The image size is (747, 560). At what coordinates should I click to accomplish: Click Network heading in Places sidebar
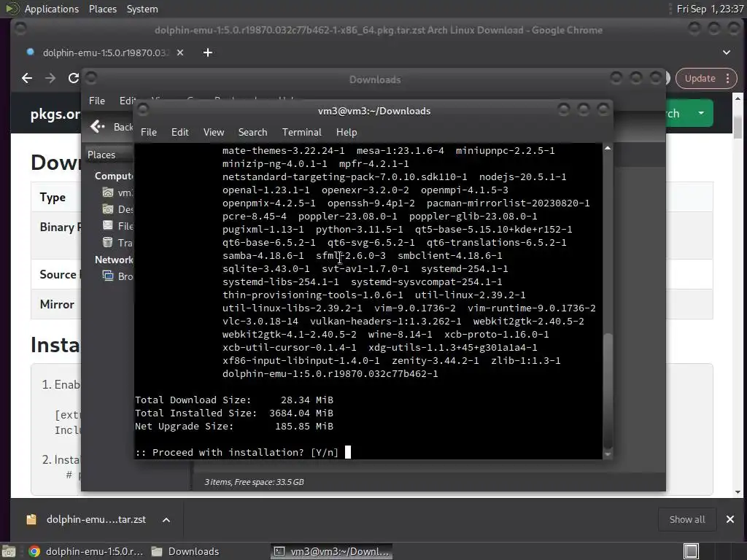coord(113,260)
